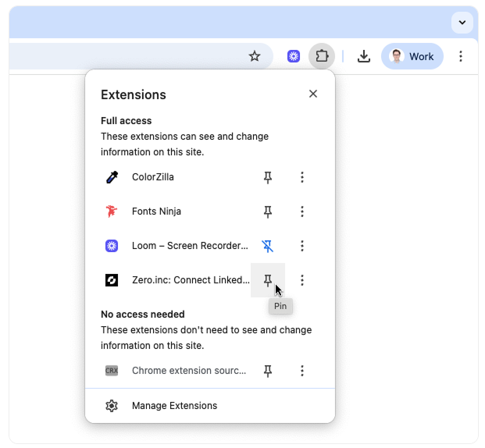Image resolution: width=485 pixels, height=448 pixels.
Task: Click the Work profile avatar picture
Action: (x=396, y=56)
